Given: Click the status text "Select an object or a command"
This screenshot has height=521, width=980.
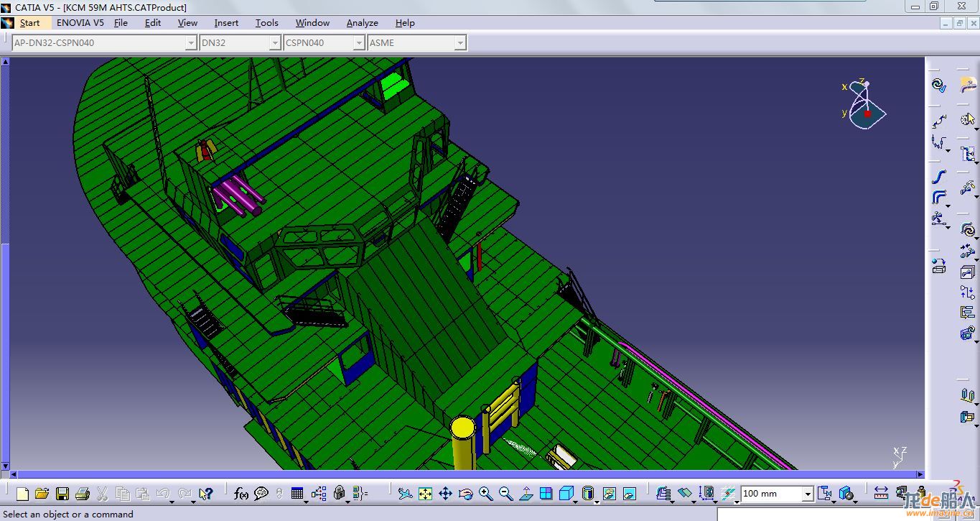Looking at the screenshot, I should [x=69, y=515].
